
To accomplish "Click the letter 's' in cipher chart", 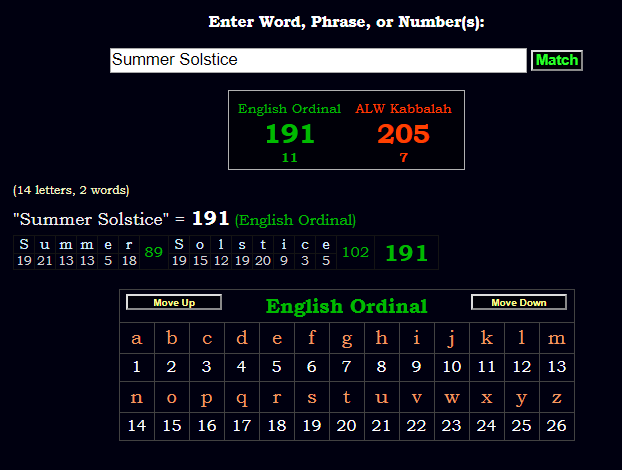I will (312, 396).
